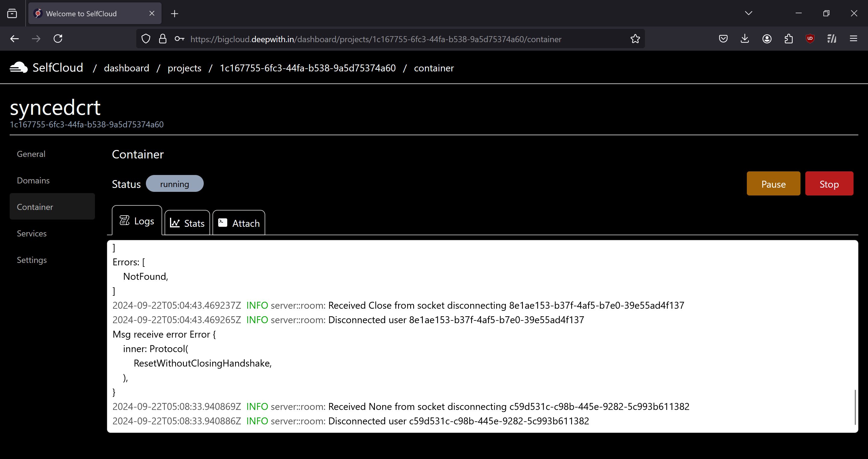
Task: Pause the syncedcrt container
Action: (773, 183)
